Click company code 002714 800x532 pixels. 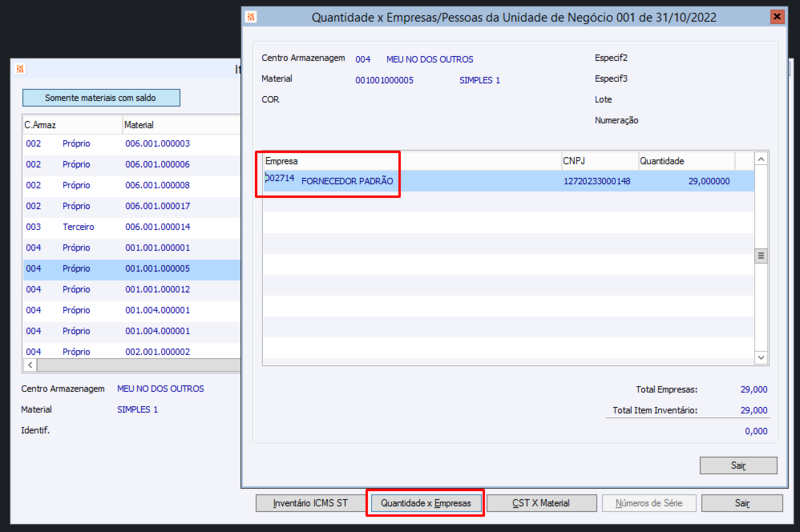(x=280, y=178)
